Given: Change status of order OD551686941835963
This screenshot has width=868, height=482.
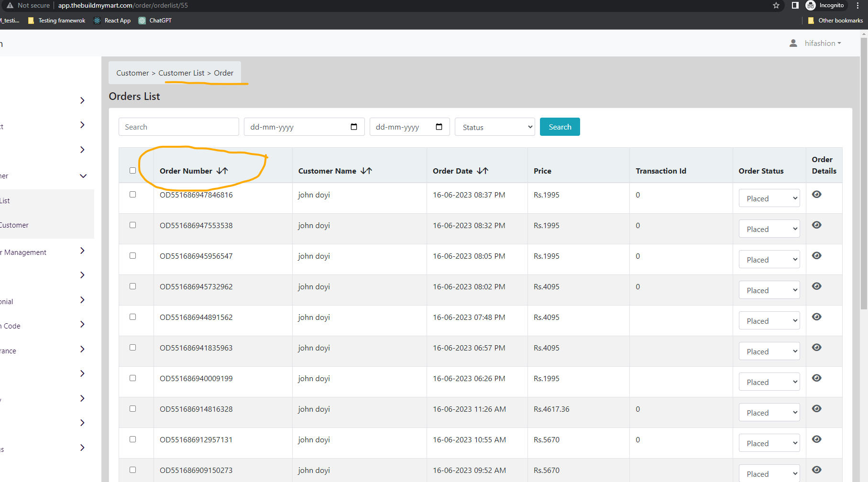Looking at the screenshot, I should click(769, 351).
